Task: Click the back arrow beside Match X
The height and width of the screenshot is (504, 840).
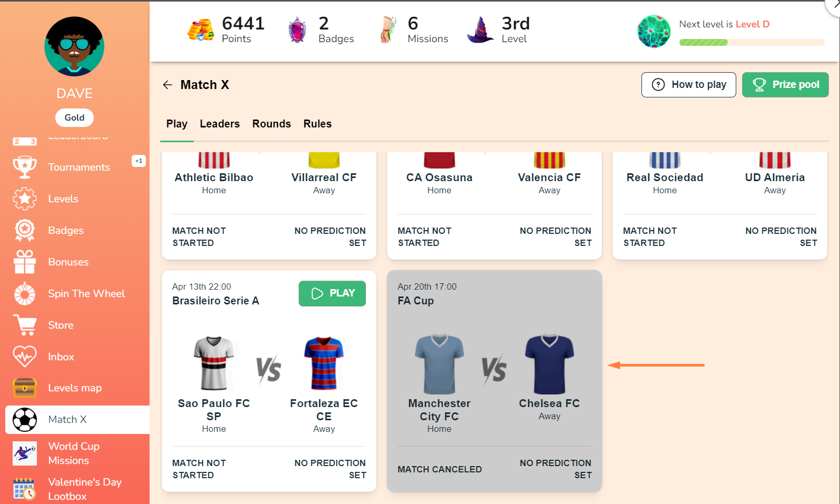Action: tap(167, 85)
